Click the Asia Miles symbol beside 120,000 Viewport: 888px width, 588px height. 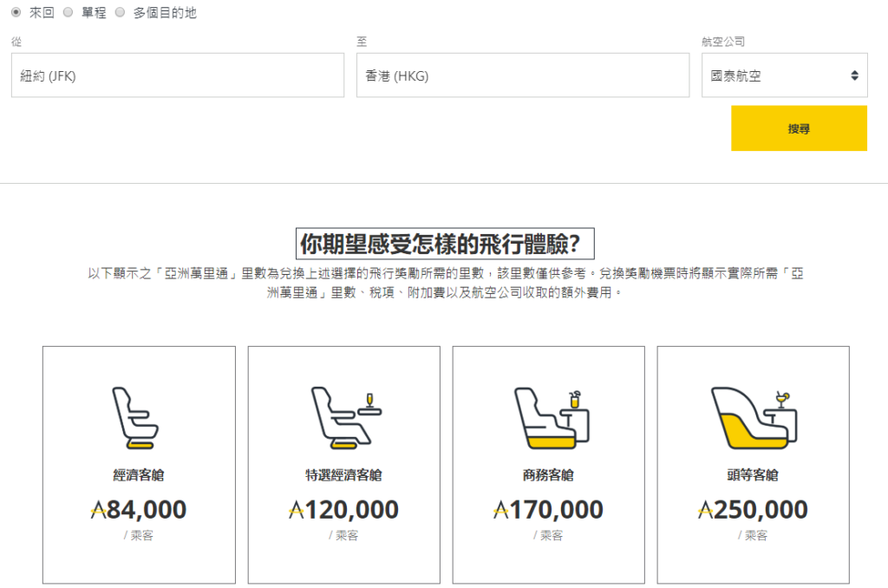point(297,511)
